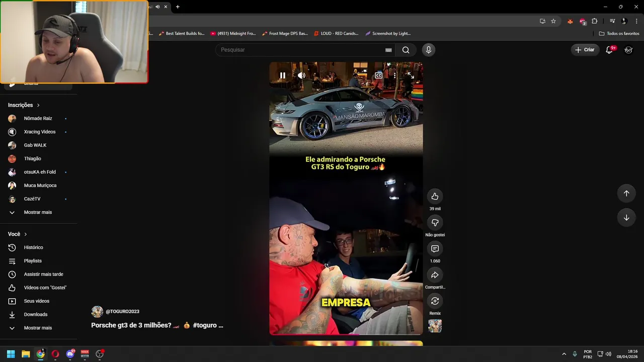Mute the Short's volume speaker icon

click(301, 75)
